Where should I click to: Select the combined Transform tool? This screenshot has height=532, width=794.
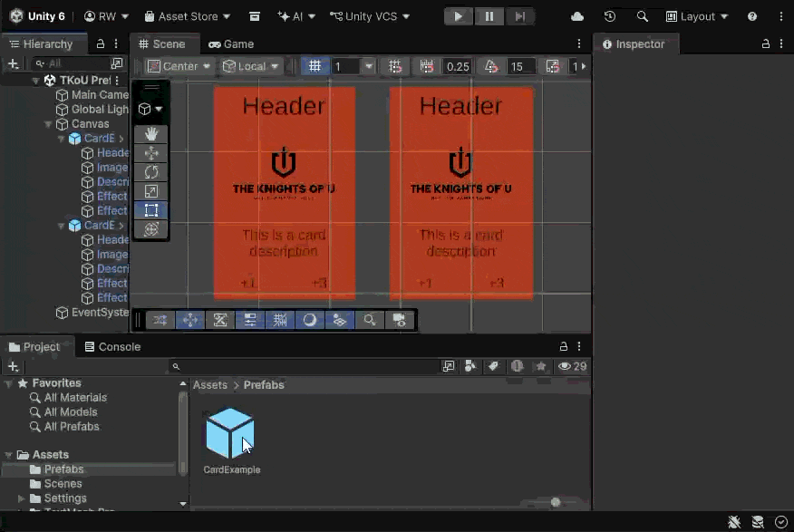click(x=150, y=229)
